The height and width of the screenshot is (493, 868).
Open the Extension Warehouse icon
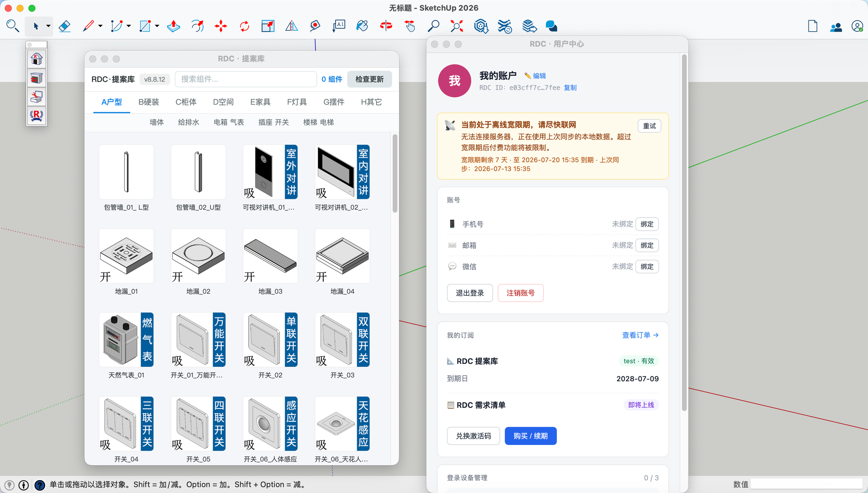(x=505, y=26)
